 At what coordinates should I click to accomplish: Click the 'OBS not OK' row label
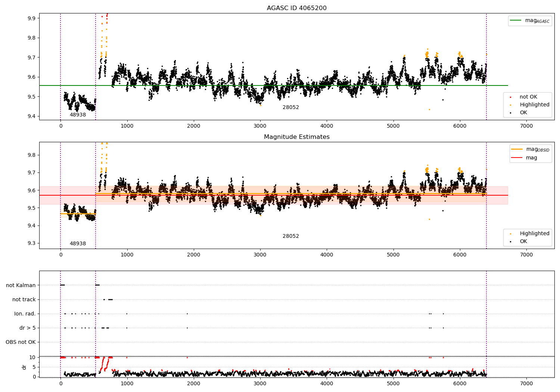(21, 342)
